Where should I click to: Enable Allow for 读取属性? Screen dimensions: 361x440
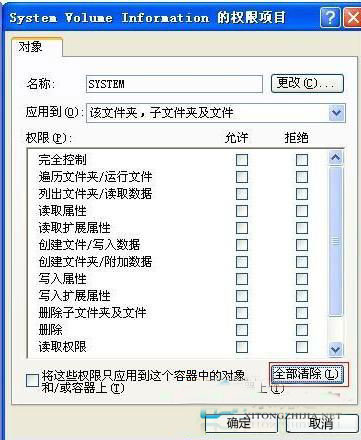242,211
